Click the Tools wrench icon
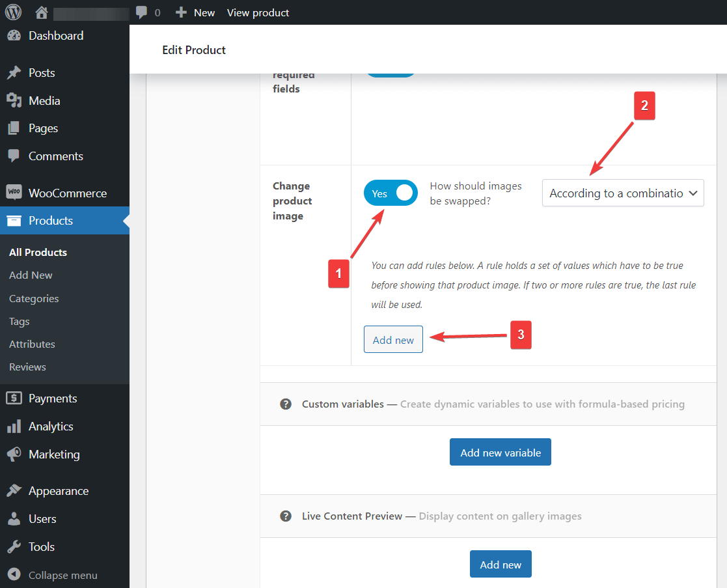Image resolution: width=727 pixels, height=588 pixels. tap(14, 547)
